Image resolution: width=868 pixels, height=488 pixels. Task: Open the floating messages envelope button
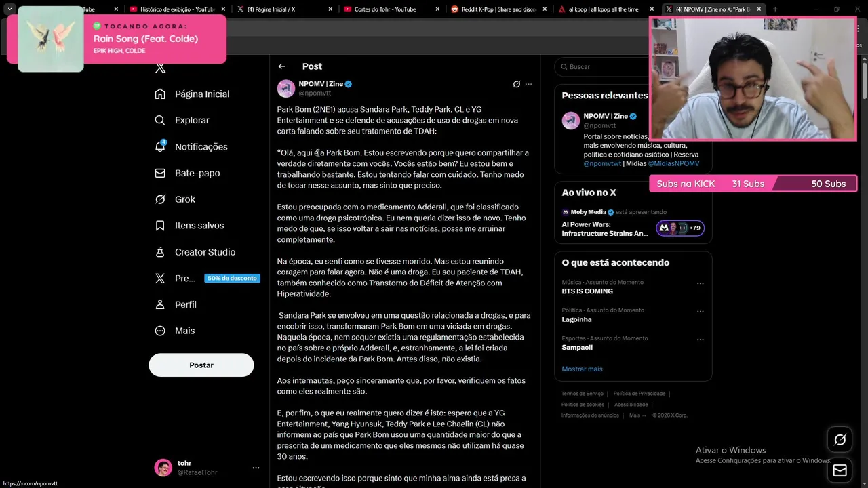(x=840, y=470)
